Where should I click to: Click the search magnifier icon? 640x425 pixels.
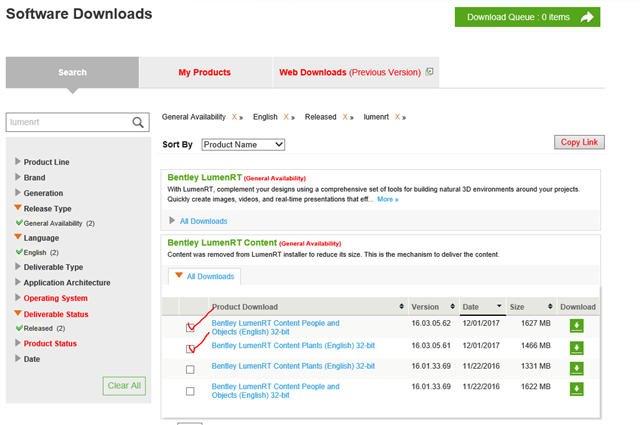click(x=138, y=122)
